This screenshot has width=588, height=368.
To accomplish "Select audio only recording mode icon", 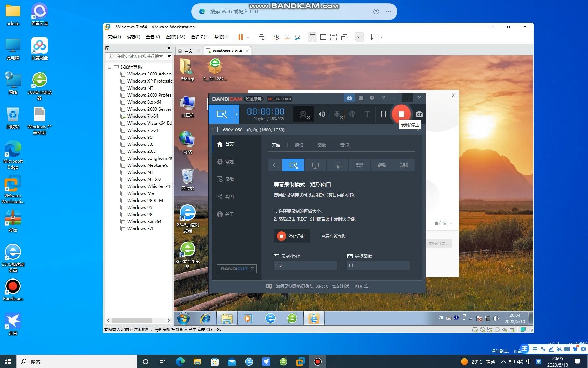I will tap(403, 165).
